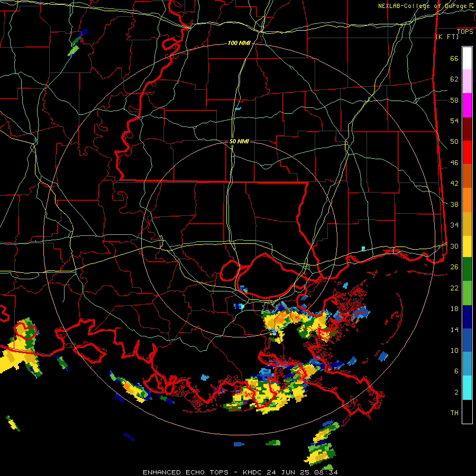The height and width of the screenshot is (476, 476).
Task: Click the black TH legend swatch
Action: [467, 411]
